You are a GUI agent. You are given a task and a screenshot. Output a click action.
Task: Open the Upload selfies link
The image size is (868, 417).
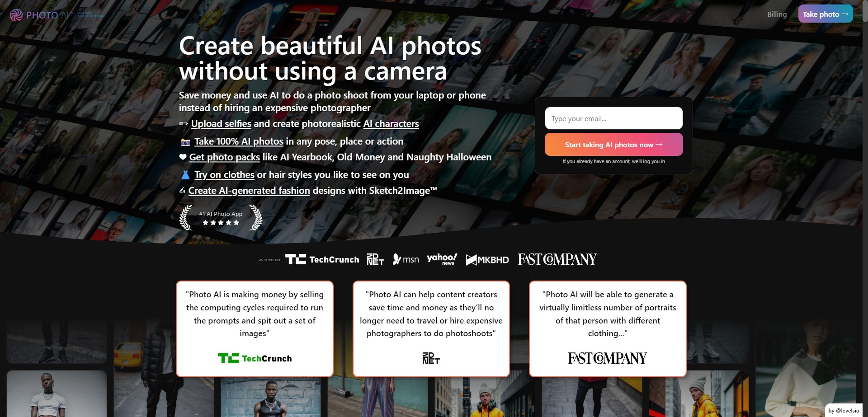(221, 124)
